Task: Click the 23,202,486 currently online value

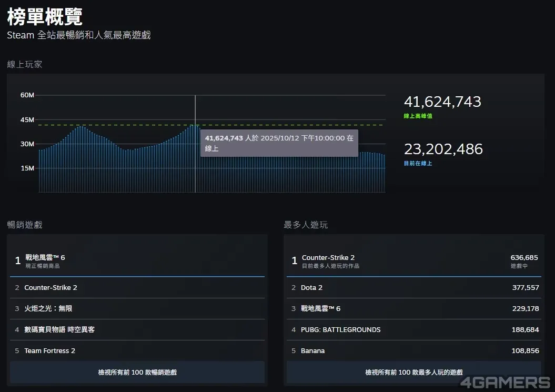Action: pos(443,149)
